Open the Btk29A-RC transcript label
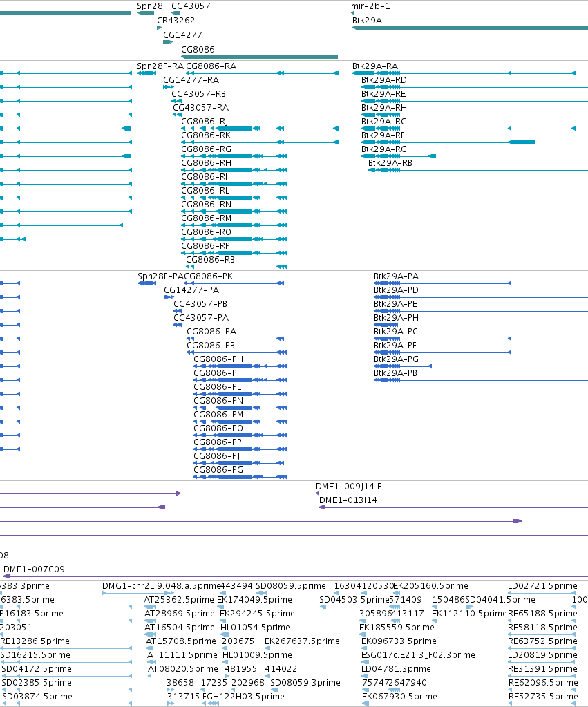The width and height of the screenshot is (588, 707). coord(383,122)
